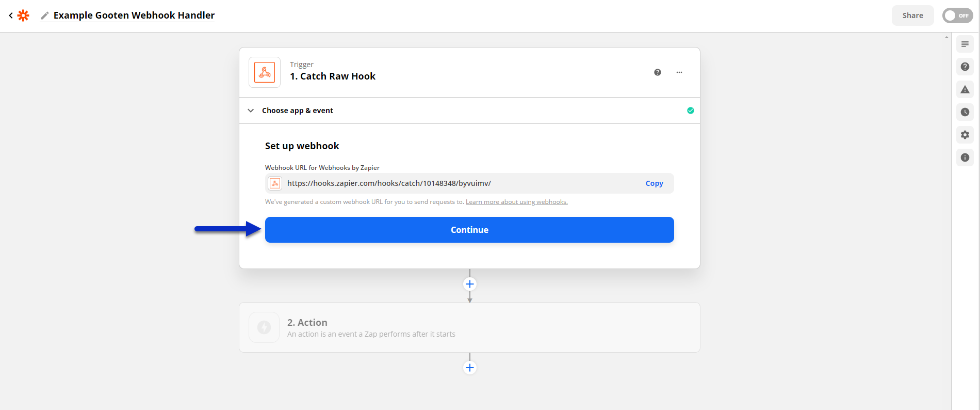
Task: Select the Choose app & event green checkmark
Action: point(691,111)
